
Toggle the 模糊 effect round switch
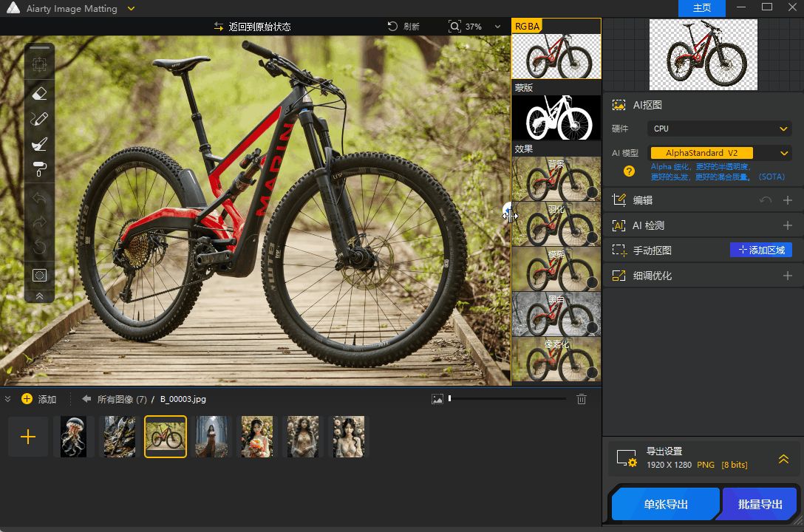click(592, 283)
